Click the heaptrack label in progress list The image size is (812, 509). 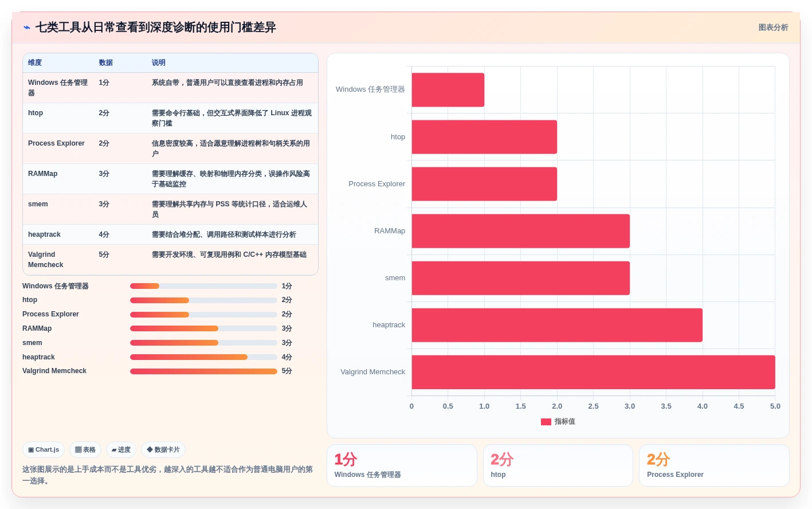tap(38, 357)
